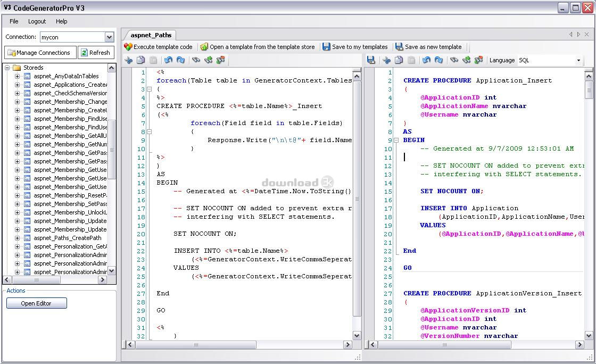Open the Language SQL dropdown

pos(578,61)
